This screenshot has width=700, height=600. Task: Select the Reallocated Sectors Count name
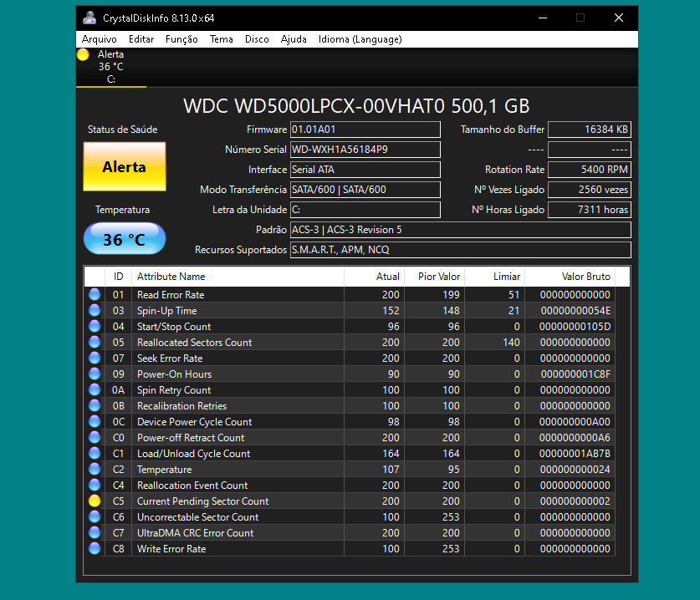[x=194, y=342]
